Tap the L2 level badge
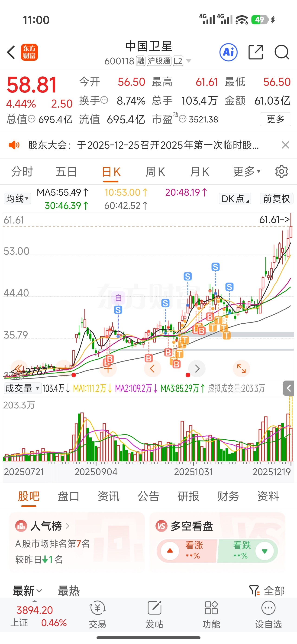The image size is (297, 644). pyautogui.click(x=178, y=61)
